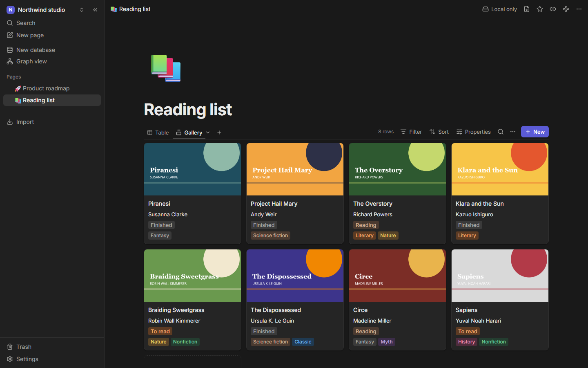Switch to the Table view tab

158,132
